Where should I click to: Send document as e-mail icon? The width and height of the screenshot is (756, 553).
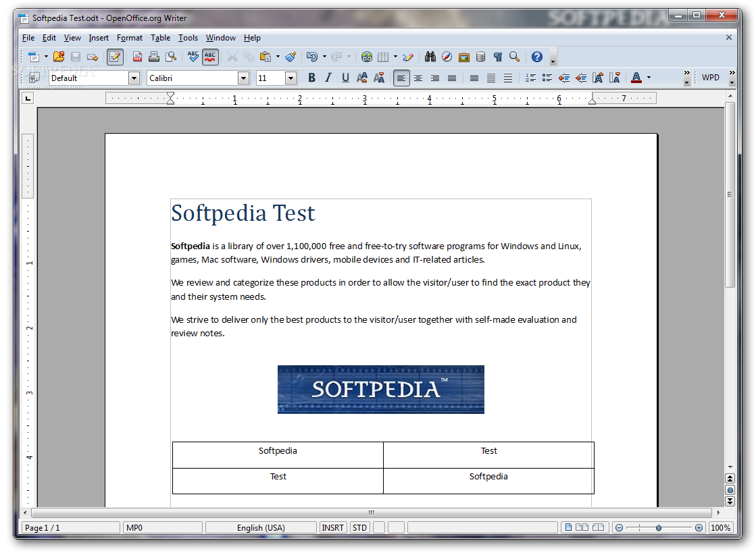point(93,57)
